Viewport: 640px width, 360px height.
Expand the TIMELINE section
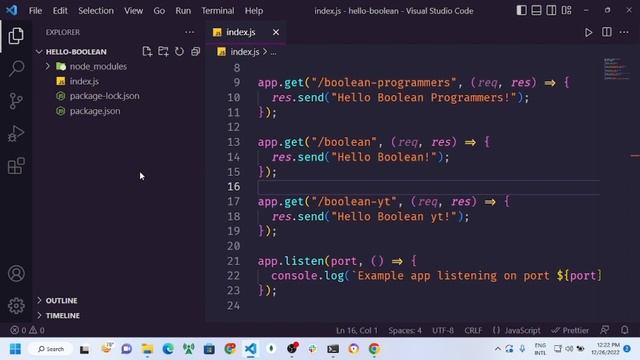tap(39, 316)
